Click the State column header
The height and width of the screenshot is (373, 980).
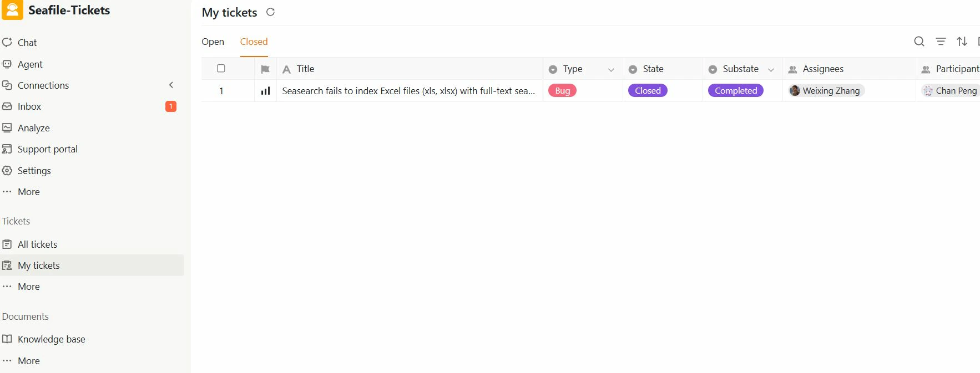point(663,69)
